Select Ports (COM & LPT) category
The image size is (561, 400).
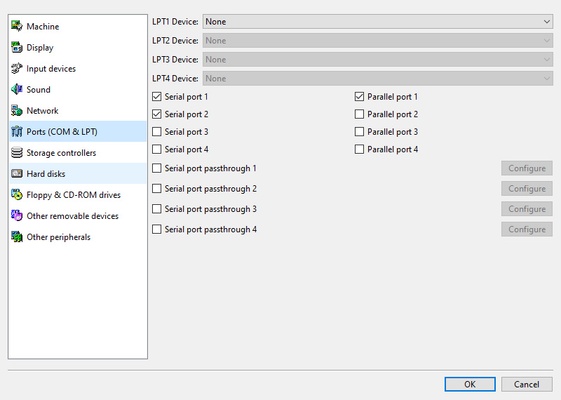click(x=78, y=132)
